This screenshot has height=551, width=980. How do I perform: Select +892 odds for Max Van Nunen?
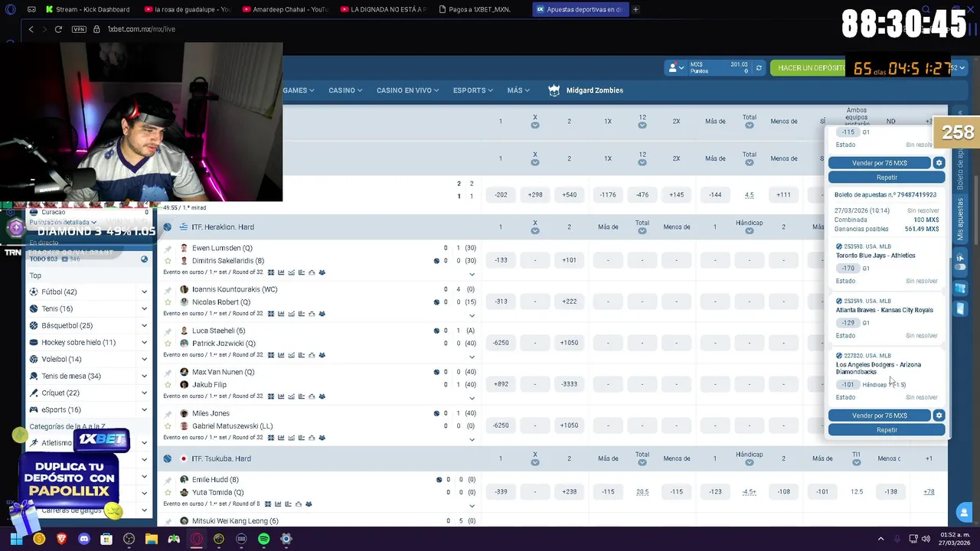coord(501,384)
